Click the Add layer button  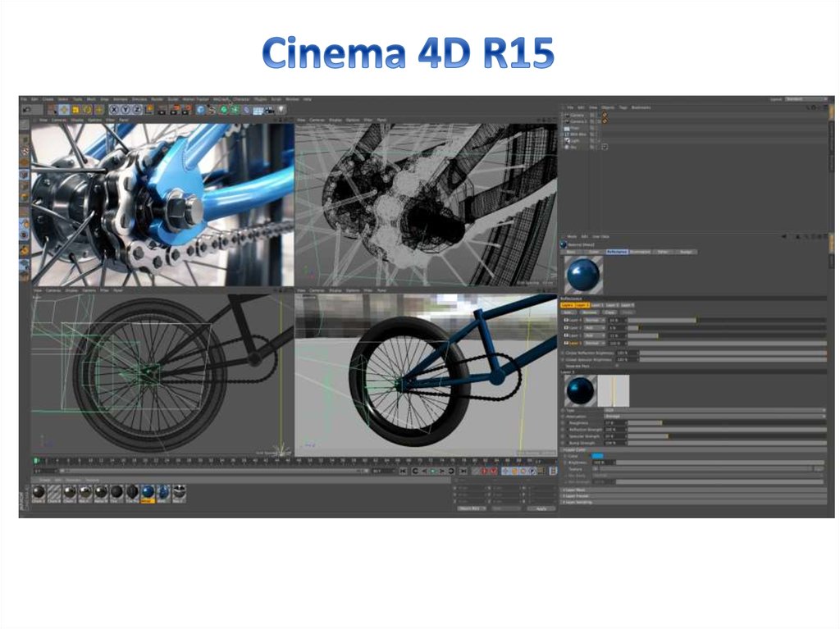coord(568,312)
